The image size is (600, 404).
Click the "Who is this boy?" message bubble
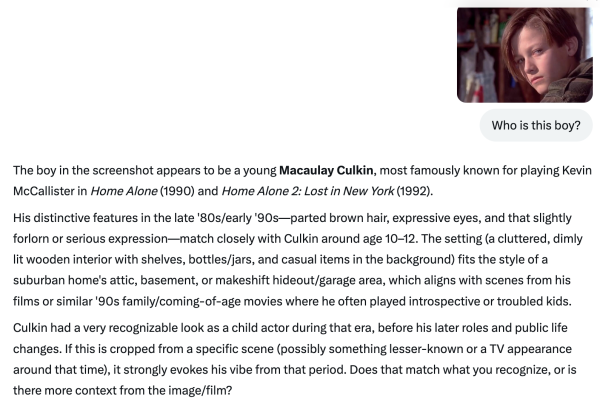[x=536, y=126]
